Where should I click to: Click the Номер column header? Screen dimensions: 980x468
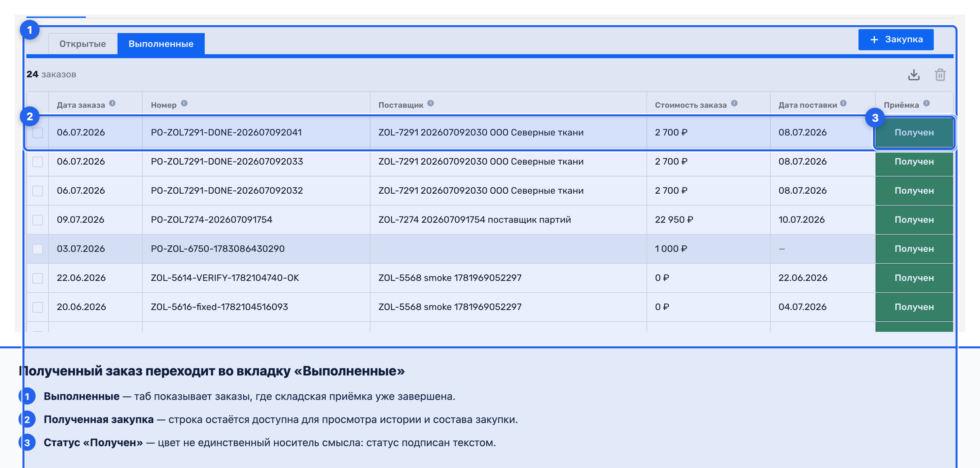pos(163,105)
